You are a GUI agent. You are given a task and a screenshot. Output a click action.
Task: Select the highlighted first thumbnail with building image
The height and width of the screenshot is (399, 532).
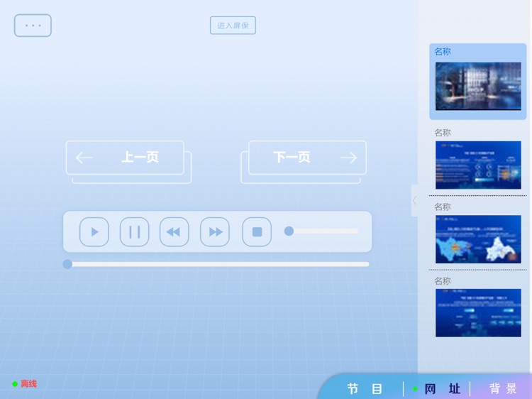click(x=478, y=86)
